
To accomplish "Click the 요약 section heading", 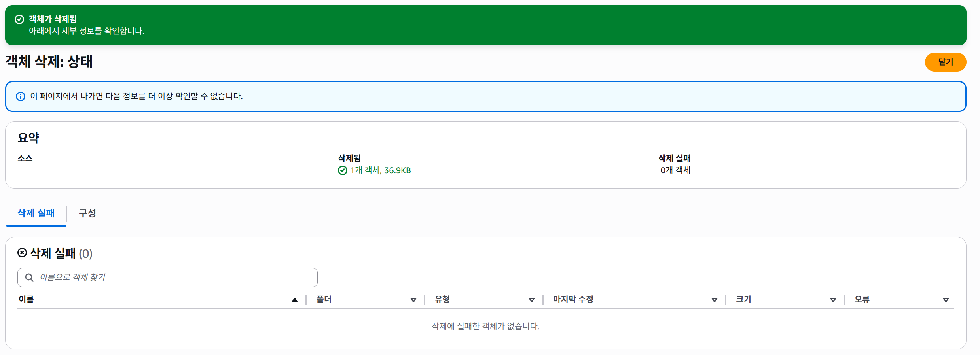I will (28, 138).
